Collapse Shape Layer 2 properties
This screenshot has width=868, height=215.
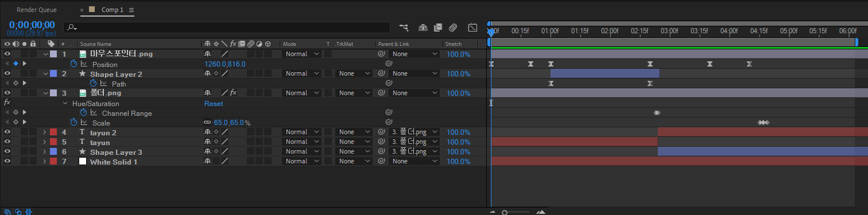tap(46, 73)
